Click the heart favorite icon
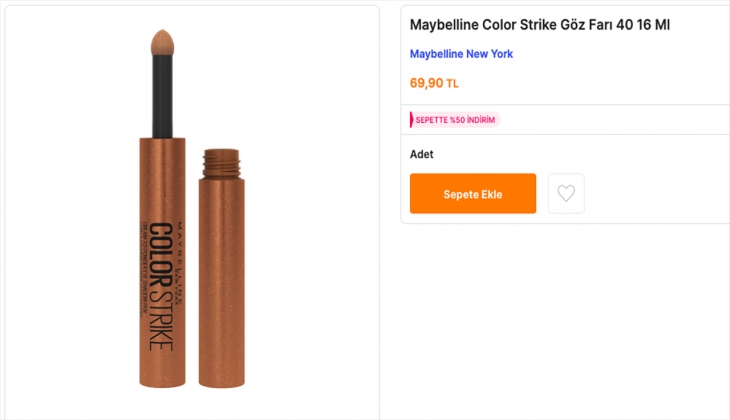The height and width of the screenshot is (420, 730). coord(566,193)
